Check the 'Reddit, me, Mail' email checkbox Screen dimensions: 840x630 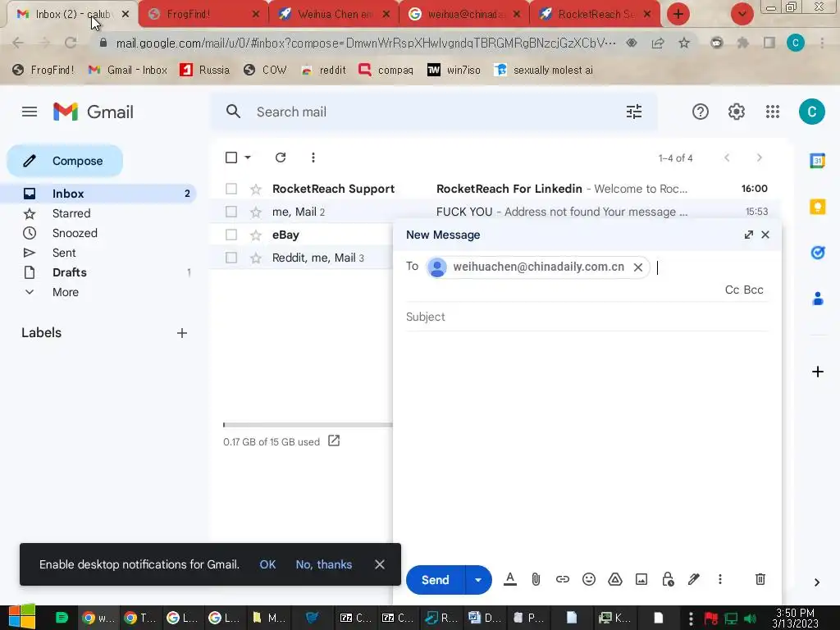pos(231,258)
